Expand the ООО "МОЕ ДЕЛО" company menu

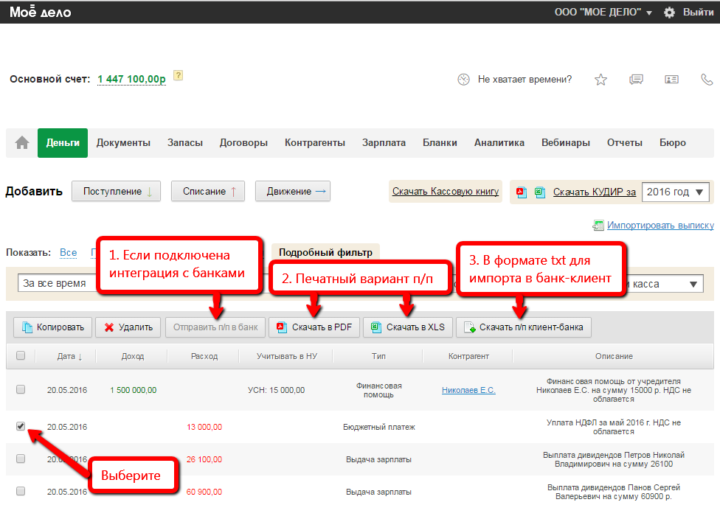point(603,12)
